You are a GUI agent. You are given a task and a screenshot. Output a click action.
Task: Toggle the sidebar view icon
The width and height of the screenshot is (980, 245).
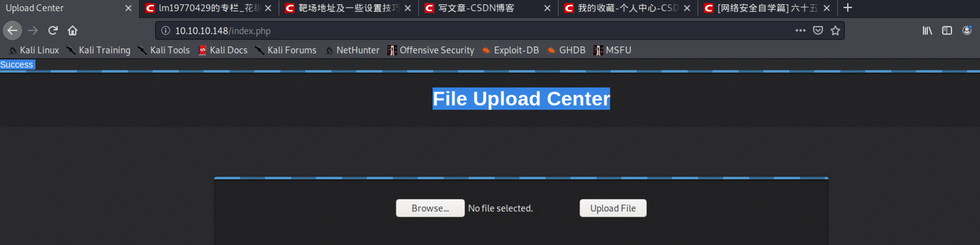(947, 30)
